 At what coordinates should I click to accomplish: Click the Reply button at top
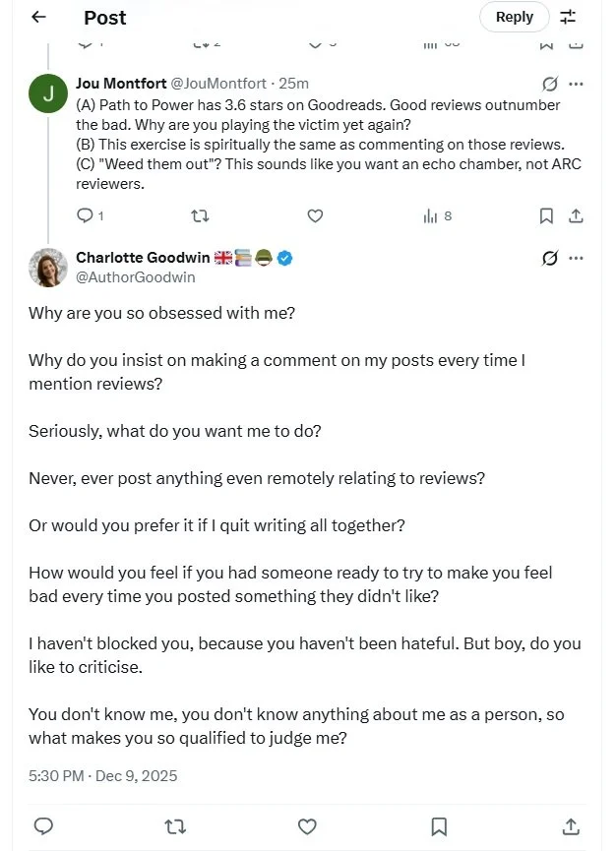[514, 18]
